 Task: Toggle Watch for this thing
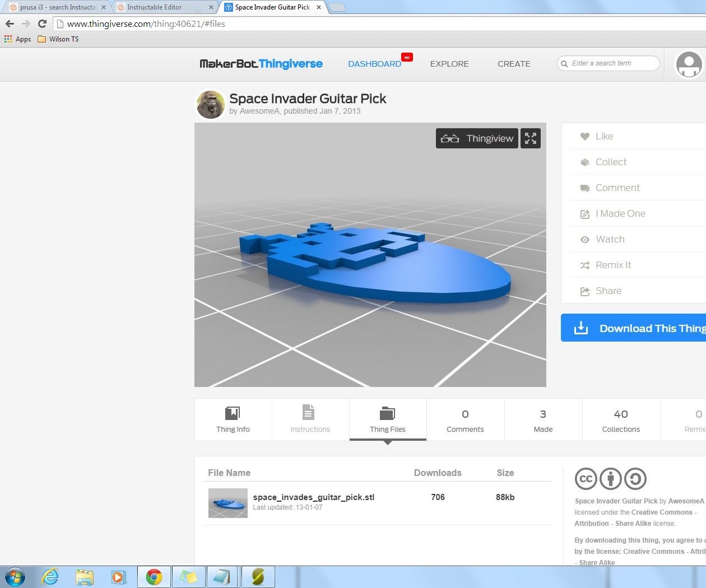click(585, 239)
